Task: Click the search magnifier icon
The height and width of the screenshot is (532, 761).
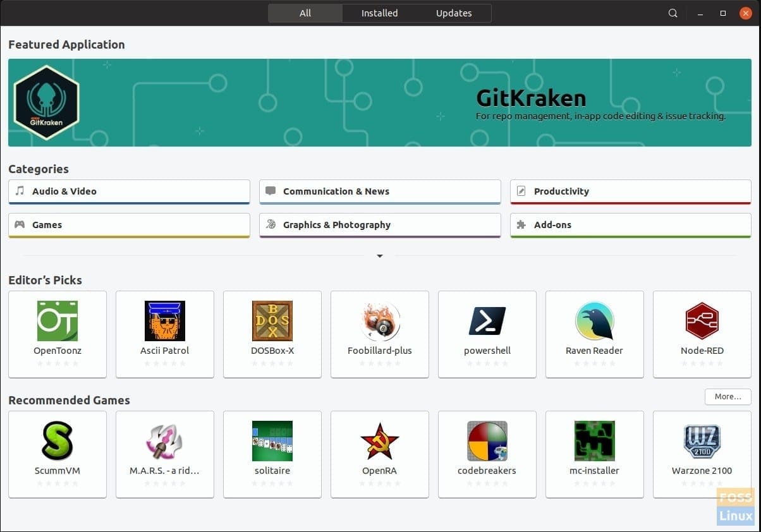Action: coord(673,13)
